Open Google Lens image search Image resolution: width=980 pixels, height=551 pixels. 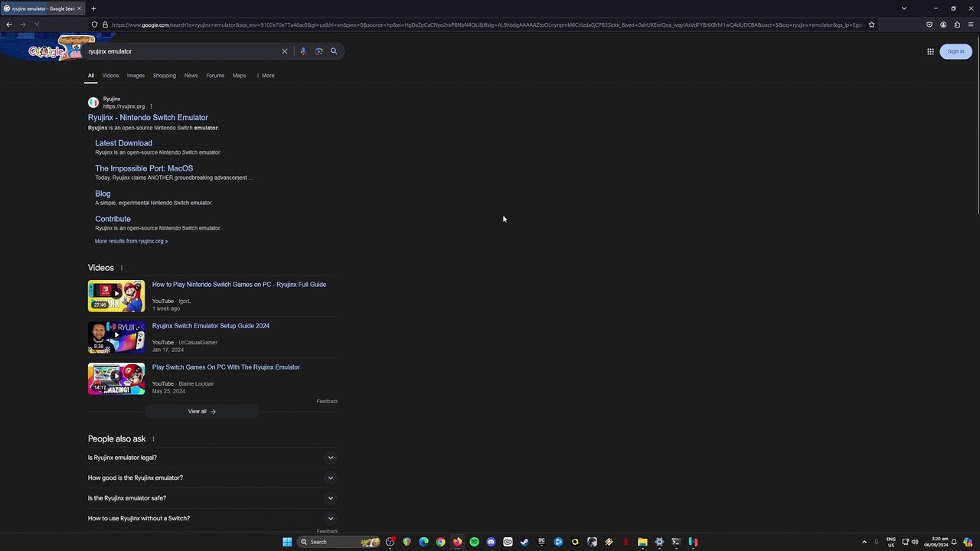(318, 51)
